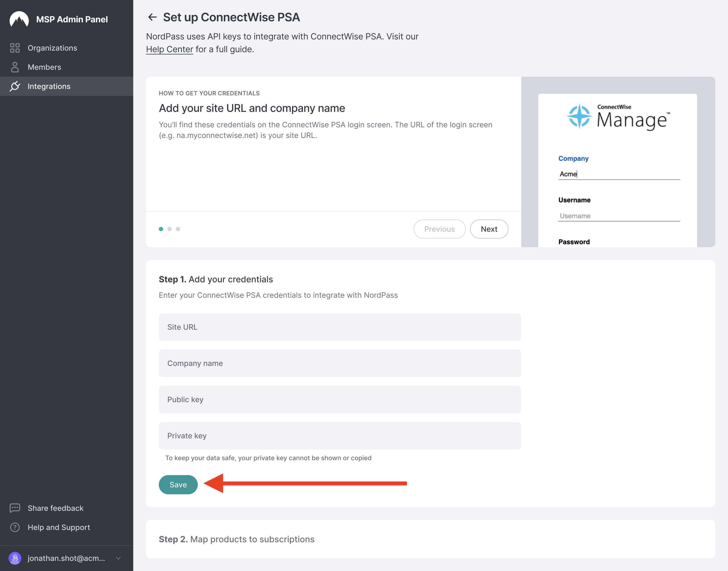Select the first carousel dot
This screenshot has height=571, width=728.
[161, 229]
